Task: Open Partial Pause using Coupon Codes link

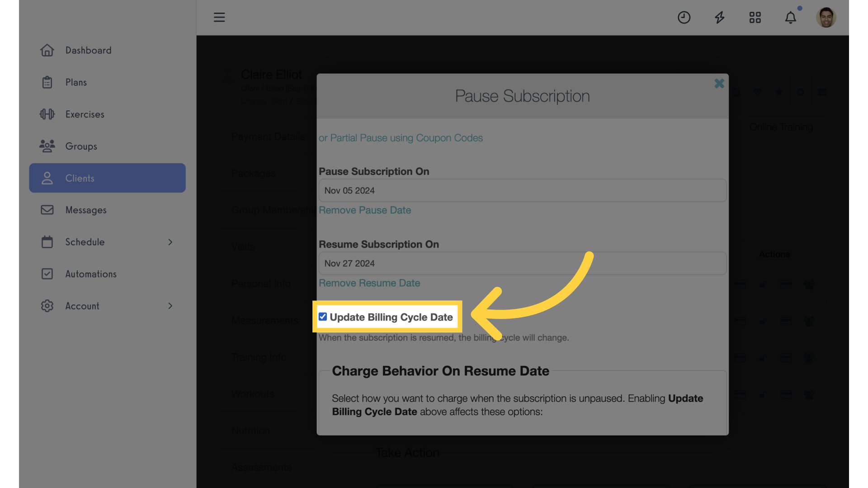Action: [x=401, y=138]
